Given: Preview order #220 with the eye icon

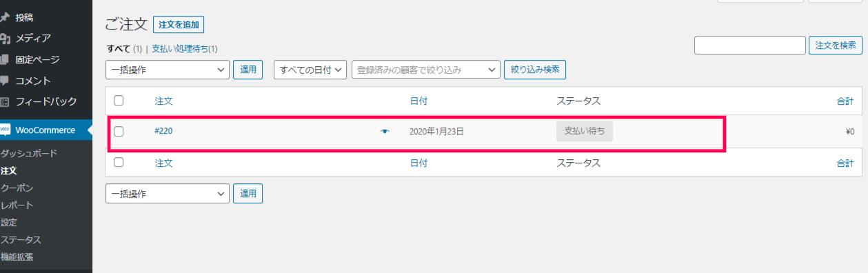Looking at the screenshot, I should [385, 131].
